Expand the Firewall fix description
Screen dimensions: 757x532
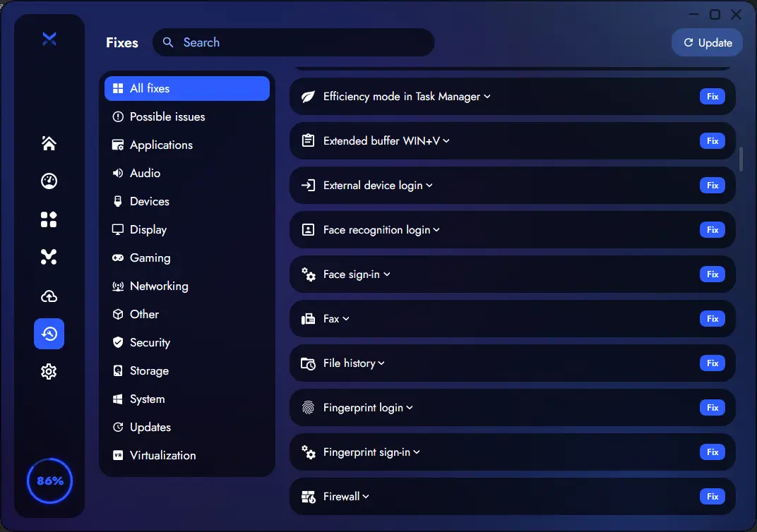tap(366, 497)
